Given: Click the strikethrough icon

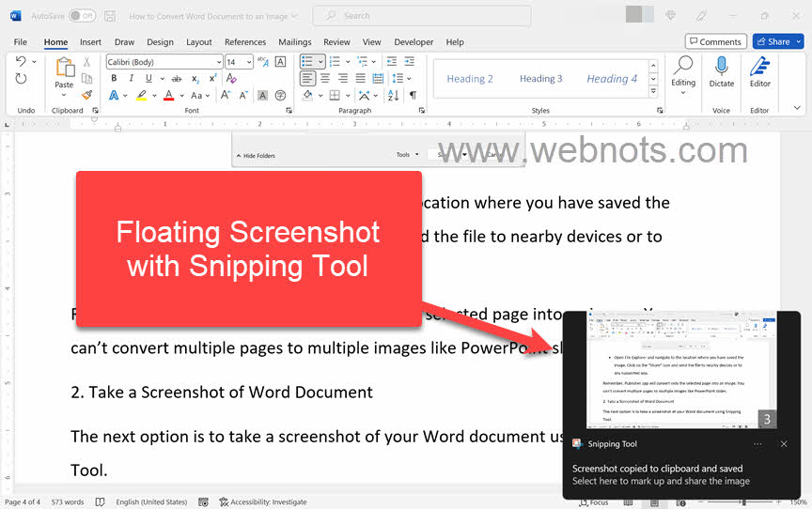Looking at the screenshot, I should (x=176, y=79).
